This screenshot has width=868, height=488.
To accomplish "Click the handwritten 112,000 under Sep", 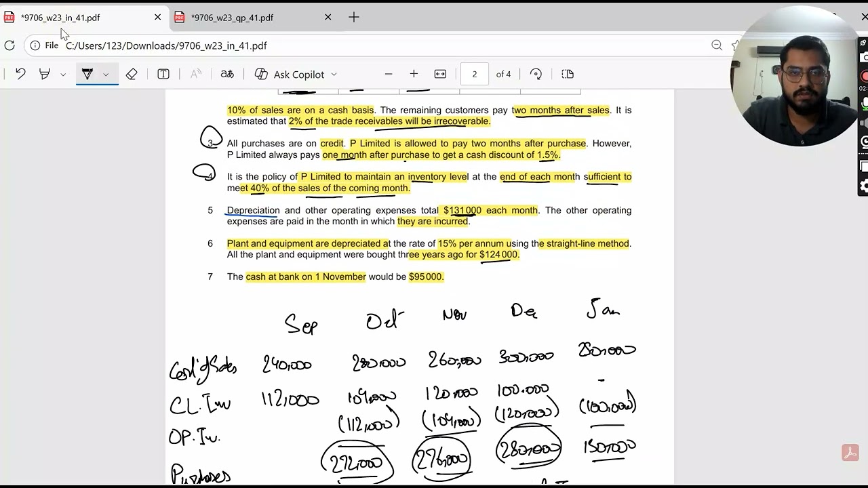I will pyautogui.click(x=290, y=399).
